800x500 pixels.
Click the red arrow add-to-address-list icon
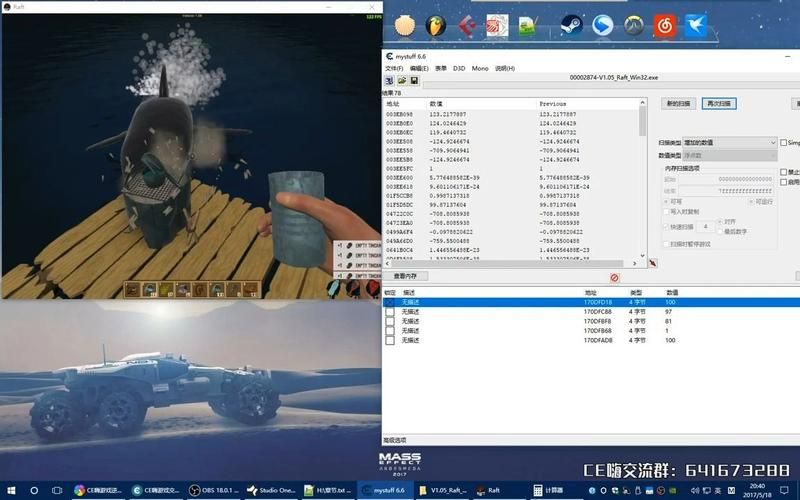point(653,263)
